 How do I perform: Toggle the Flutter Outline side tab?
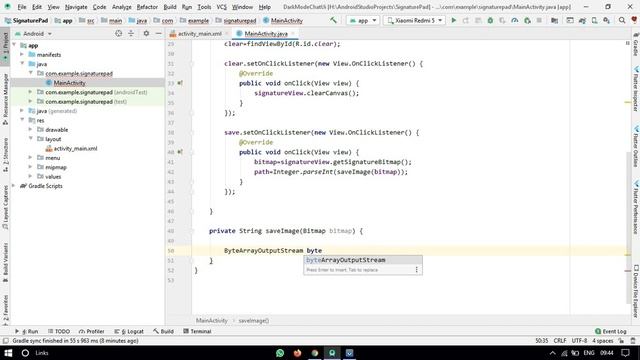[x=636, y=147]
